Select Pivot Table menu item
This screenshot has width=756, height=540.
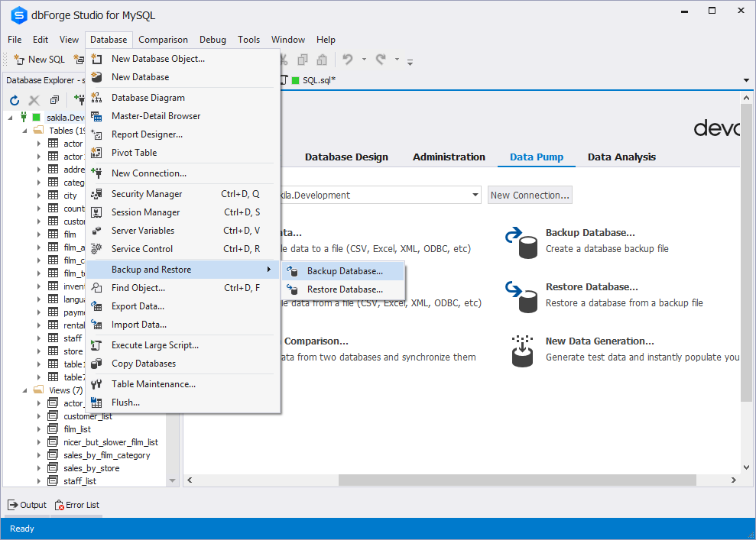pyautogui.click(x=183, y=153)
